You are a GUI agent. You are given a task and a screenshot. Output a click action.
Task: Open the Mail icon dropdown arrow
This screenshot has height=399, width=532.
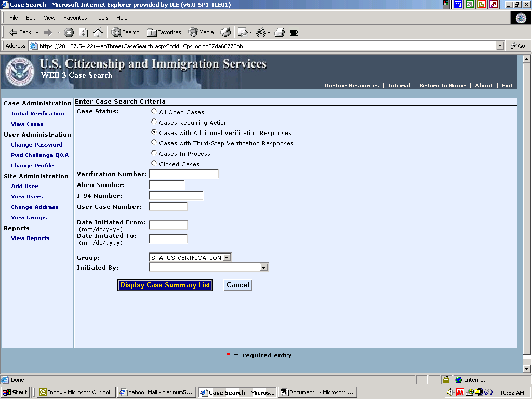click(x=251, y=33)
